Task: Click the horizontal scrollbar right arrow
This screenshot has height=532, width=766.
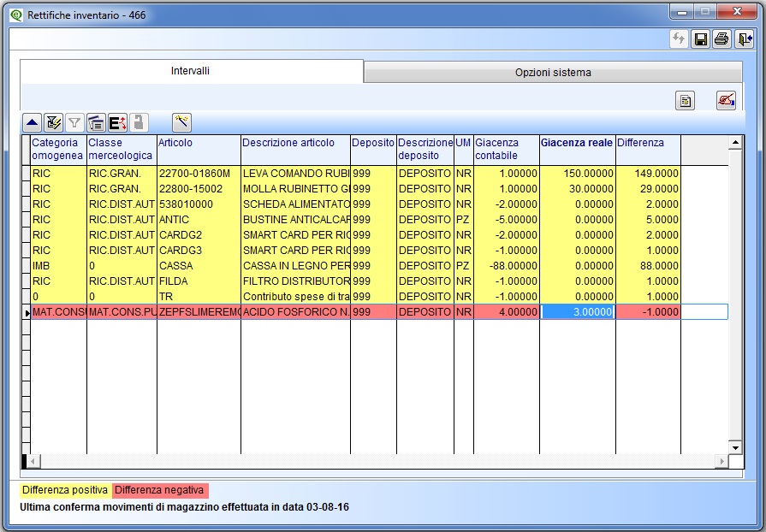Action: pyautogui.click(x=721, y=462)
